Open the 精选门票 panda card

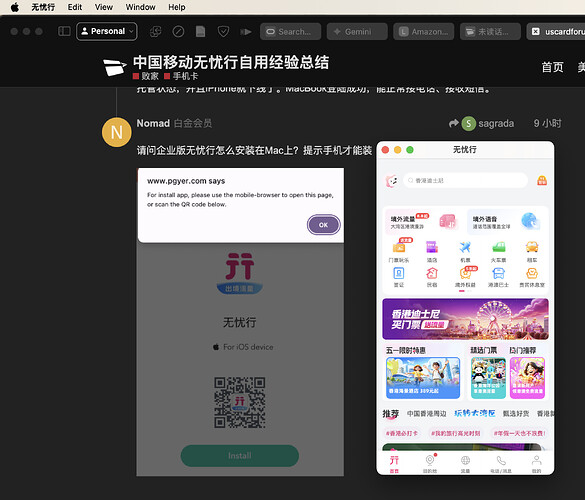click(488, 378)
